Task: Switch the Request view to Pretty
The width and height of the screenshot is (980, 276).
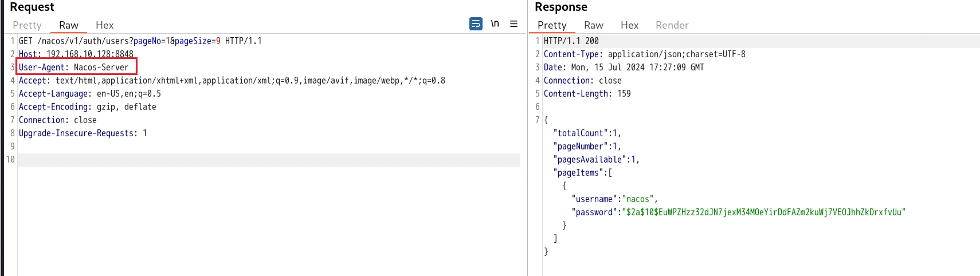Action: [27, 25]
